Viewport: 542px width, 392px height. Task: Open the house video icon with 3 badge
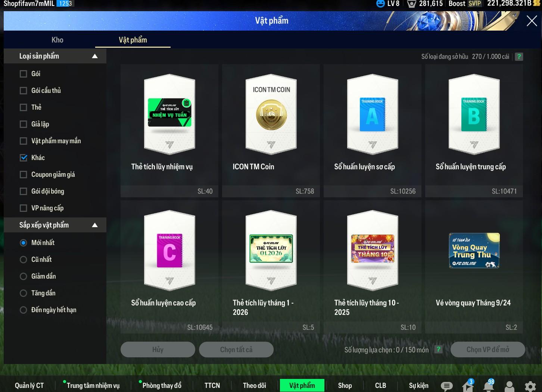[467, 386]
